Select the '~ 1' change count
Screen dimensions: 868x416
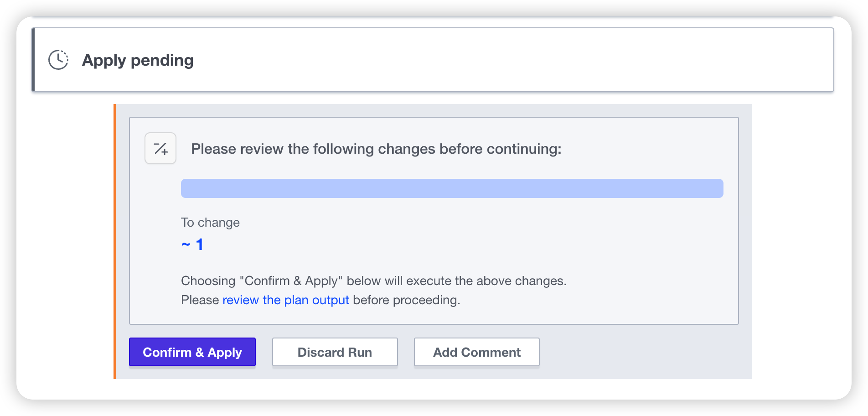pyautogui.click(x=192, y=244)
